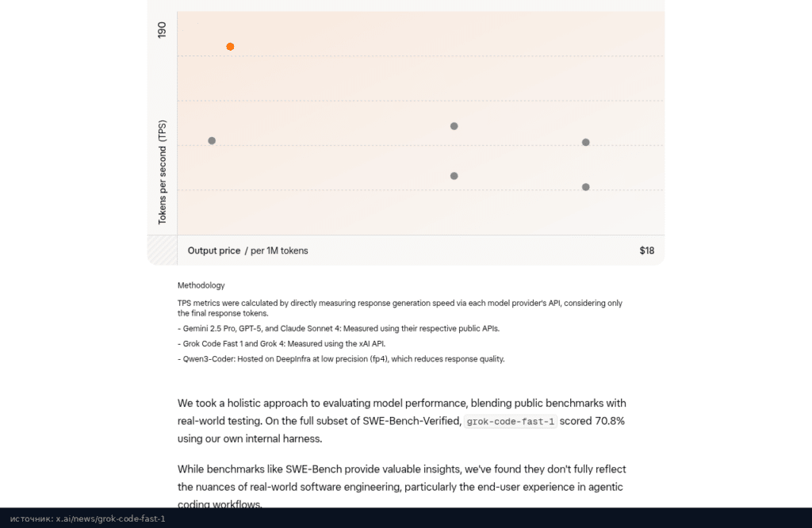Click the paragraph starting While benchmarks like SWE-Bench
This screenshot has height=528, width=812.
[402, 487]
